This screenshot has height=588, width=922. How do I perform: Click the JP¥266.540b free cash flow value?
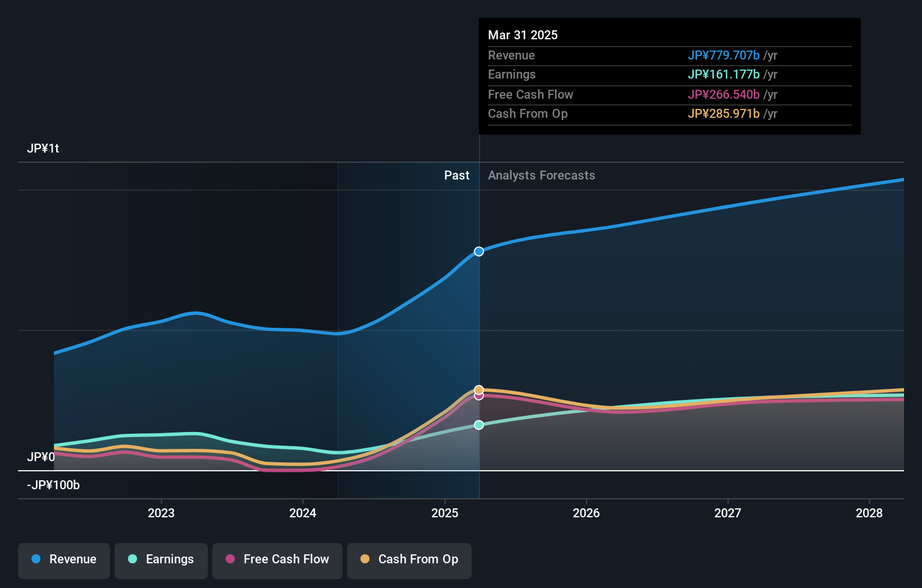[724, 95]
